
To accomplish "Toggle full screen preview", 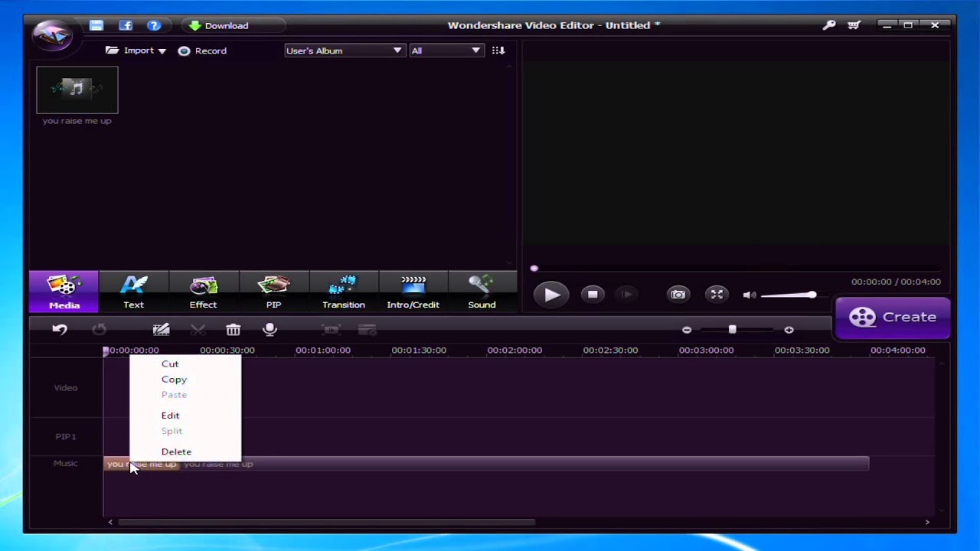I will pos(717,295).
